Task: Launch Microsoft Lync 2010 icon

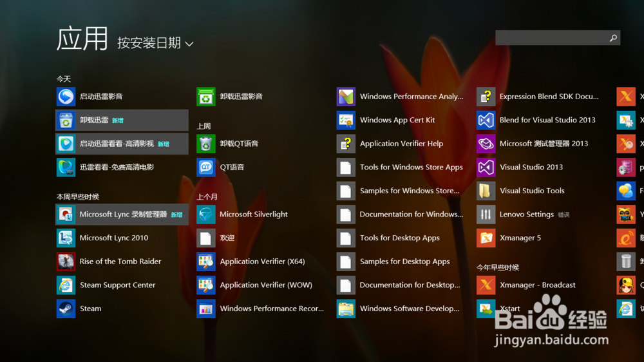Action: tap(66, 238)
